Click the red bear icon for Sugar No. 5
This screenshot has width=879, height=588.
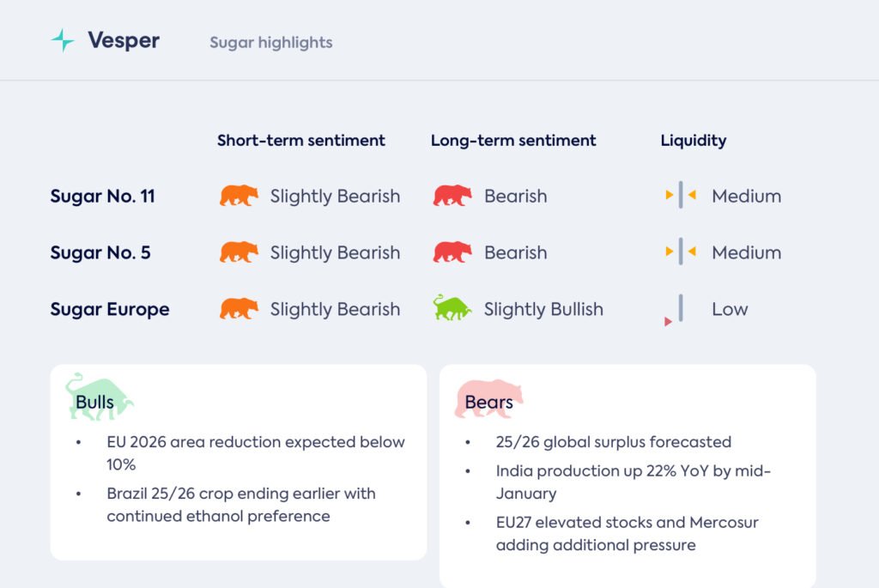pyautogui.click(x=452, y=252)
